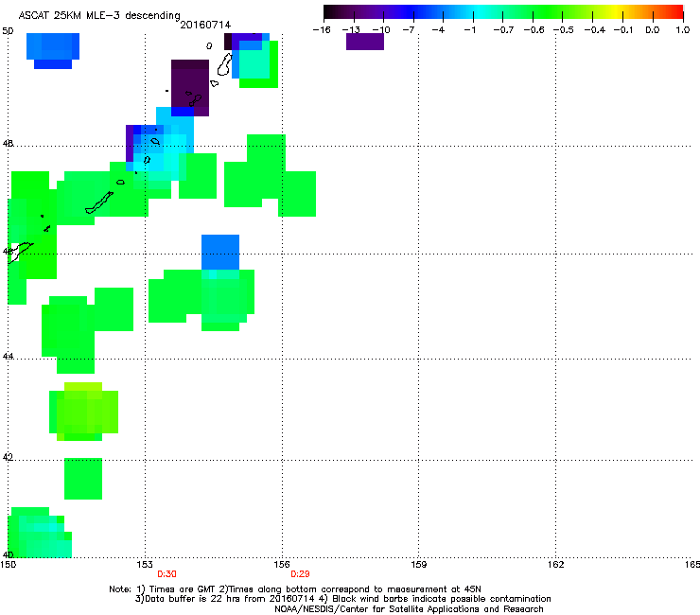Click the blue data patch near 46N
Screen dimensions: 700x615
[220, 252]
